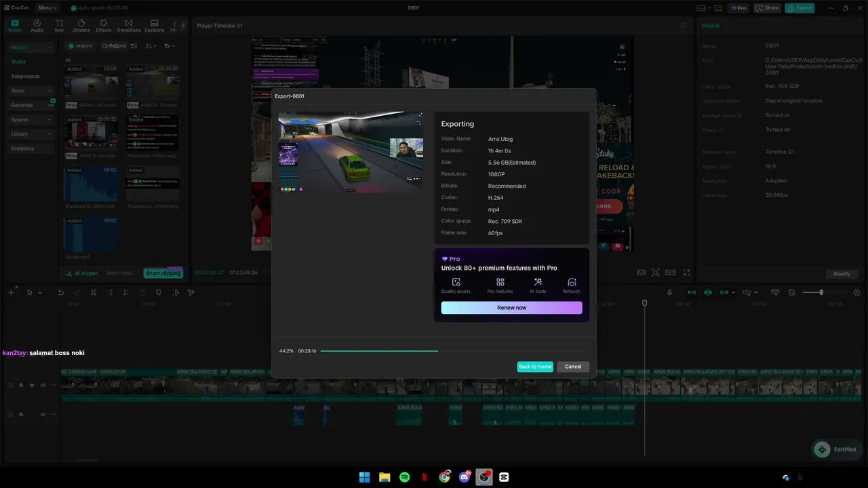Screen dimensions: 868x488
Task: Click the Quality assets icon in Pro panel
Action: coord(456,282)
